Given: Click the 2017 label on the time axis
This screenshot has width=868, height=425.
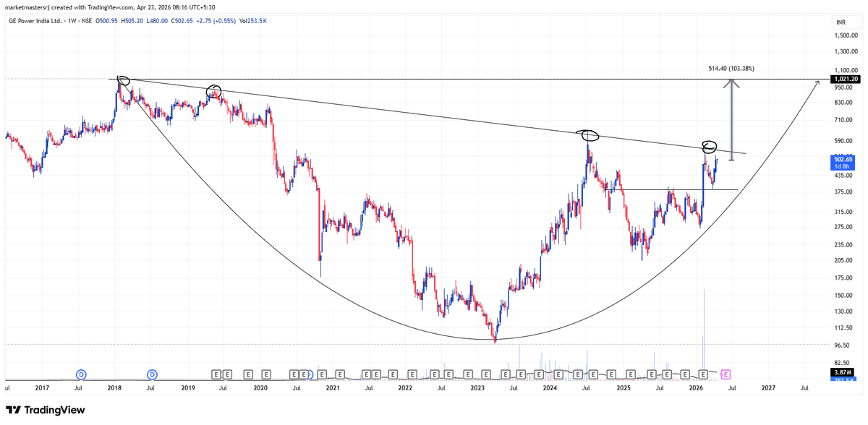Looking at the screenshot, I should point(41,388).
